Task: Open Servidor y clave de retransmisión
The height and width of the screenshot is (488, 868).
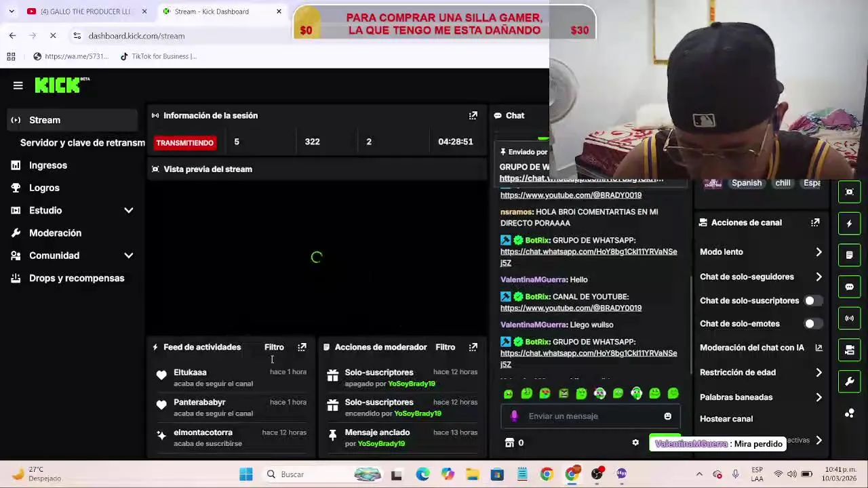Action: pyautogui.click(x=82, y=143)
